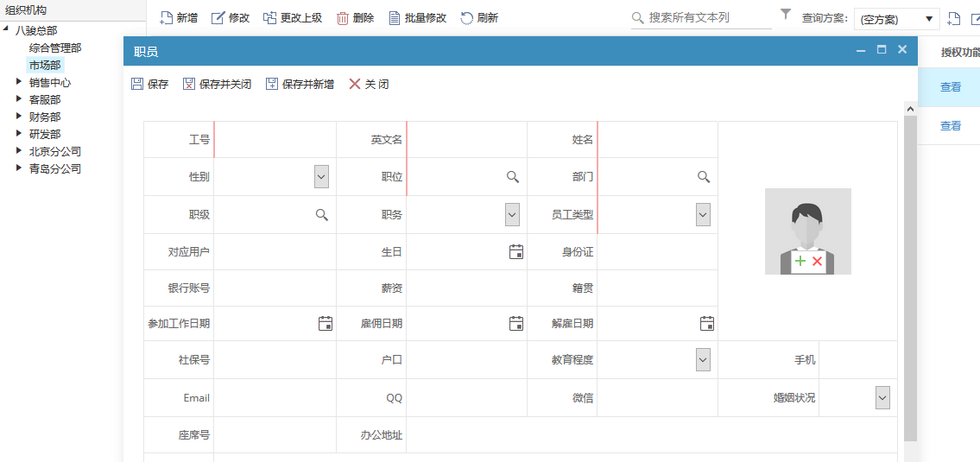This screenshot has width=980, height=462.
Task: Click green plus to add employee photo
Action: coord(800,261)
